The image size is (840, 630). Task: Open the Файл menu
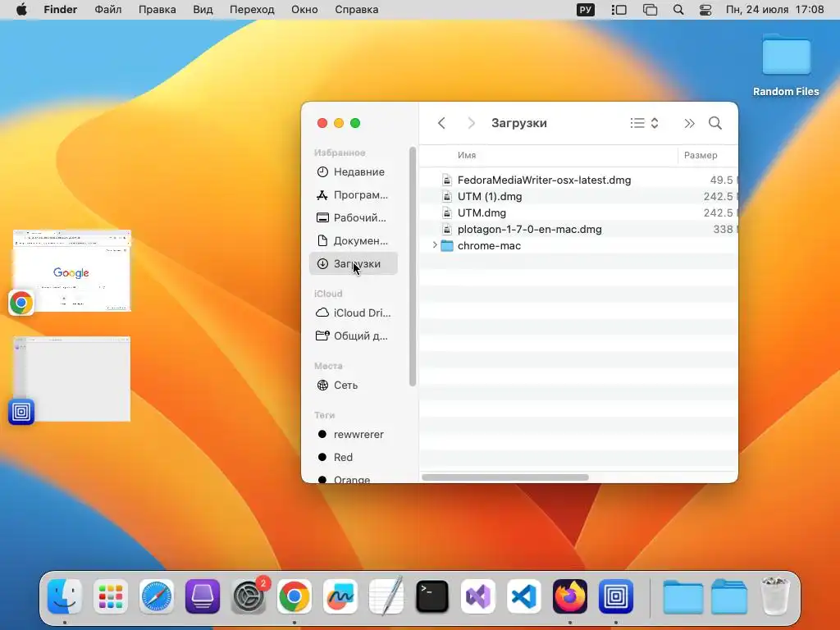[x=107, y=10]
